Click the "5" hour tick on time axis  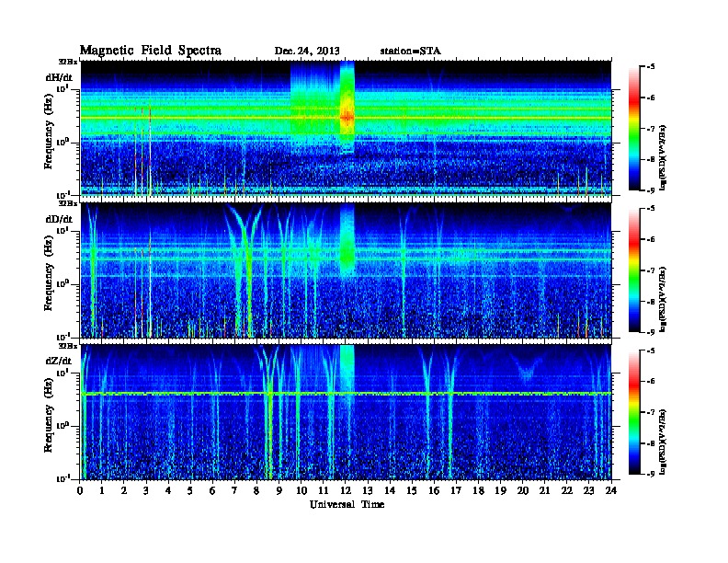[190, 490]
